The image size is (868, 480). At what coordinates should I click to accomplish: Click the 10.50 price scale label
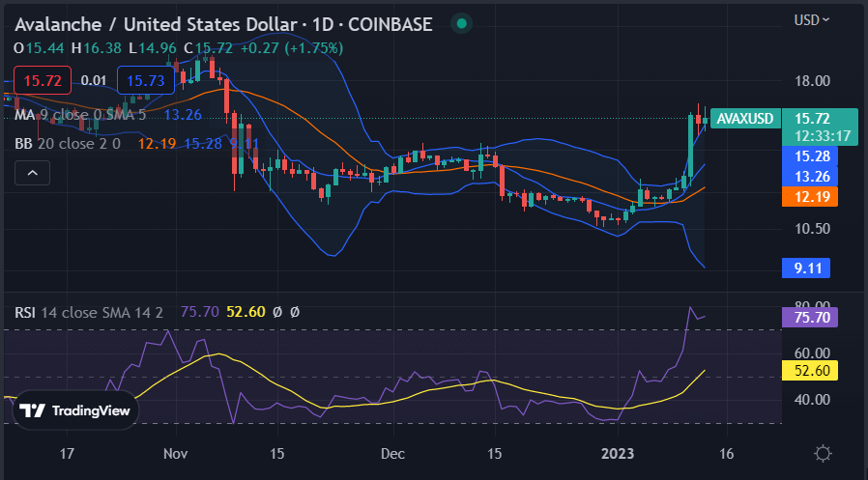coord(812,228)
